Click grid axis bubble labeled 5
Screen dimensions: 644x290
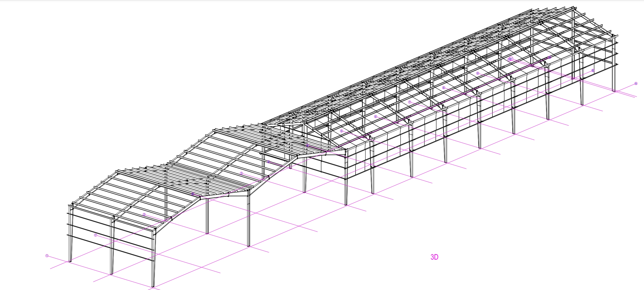pos(342,131)
